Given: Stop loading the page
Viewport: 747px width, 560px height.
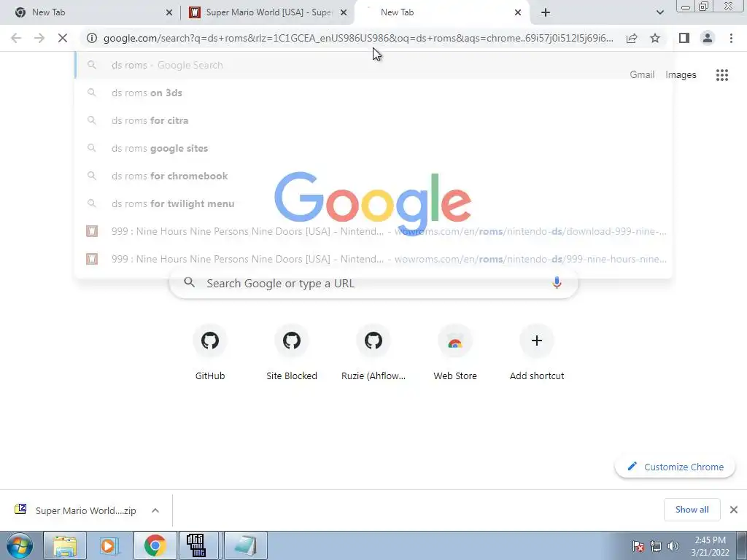Looking at the screenshot, I should click(63, 38).
